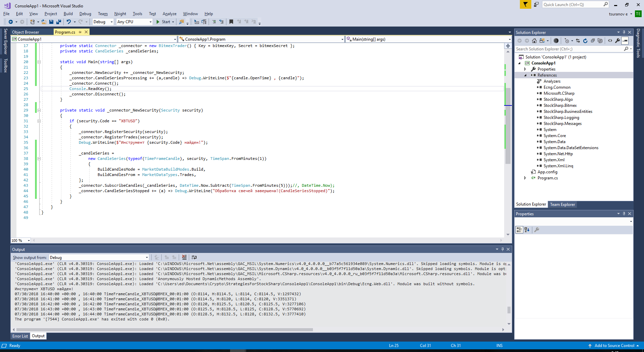Collapse All in Solution Explorer
The height and width of the screenshot is (352, 644).
(x=593, y=41)
